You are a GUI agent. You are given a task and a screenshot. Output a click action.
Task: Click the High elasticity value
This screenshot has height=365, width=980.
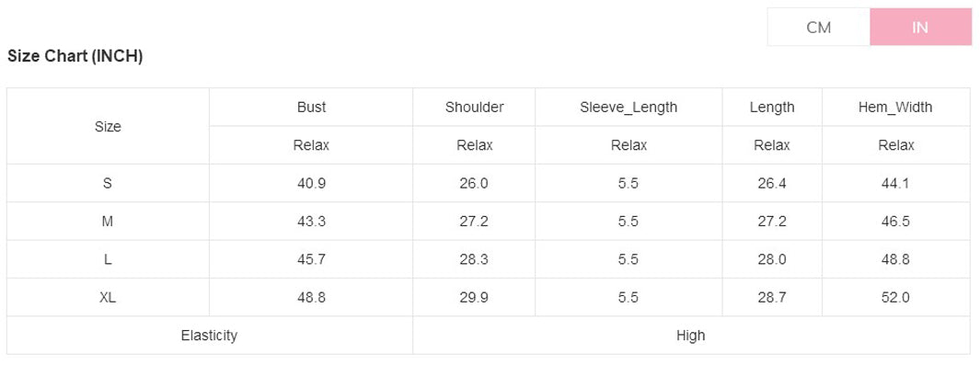[x=691, y=336]
